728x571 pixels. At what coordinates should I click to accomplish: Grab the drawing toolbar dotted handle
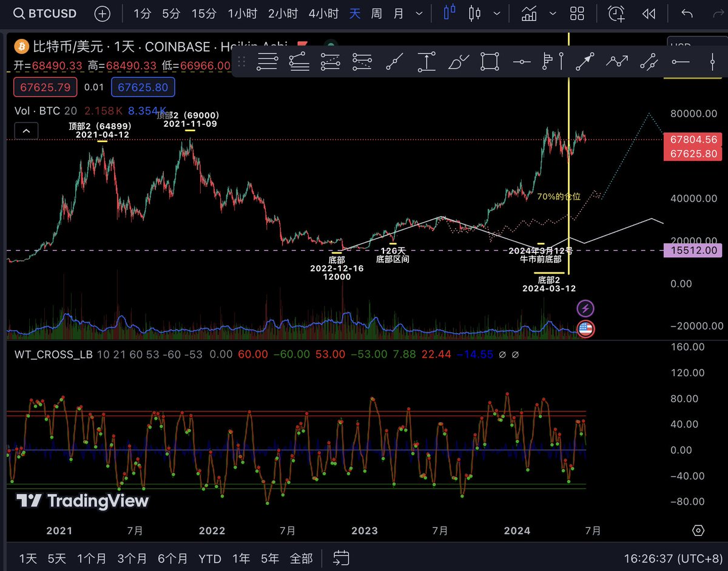coord(241,61)
